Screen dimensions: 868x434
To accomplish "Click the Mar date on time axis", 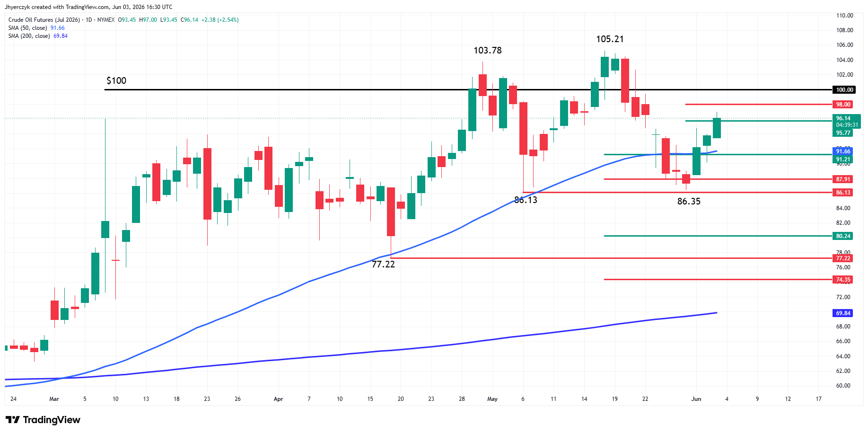I will 54,399.
